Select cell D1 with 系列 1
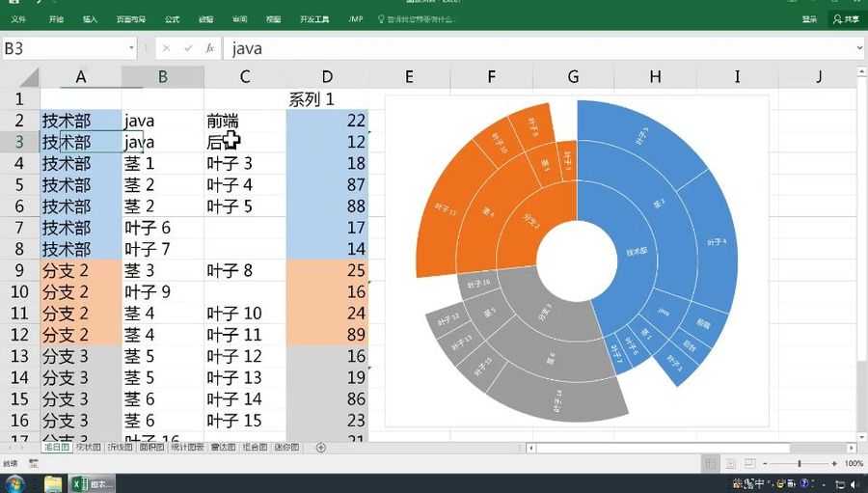Screen dimensions: 868x493 tap(327, 99)
